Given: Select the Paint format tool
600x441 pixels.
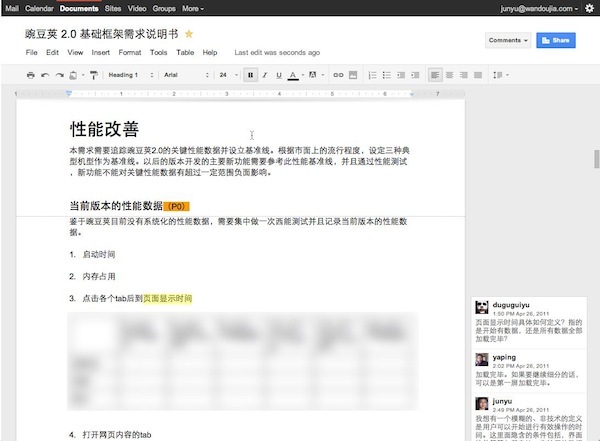Looking at the screenshot, I should point(93,75).
